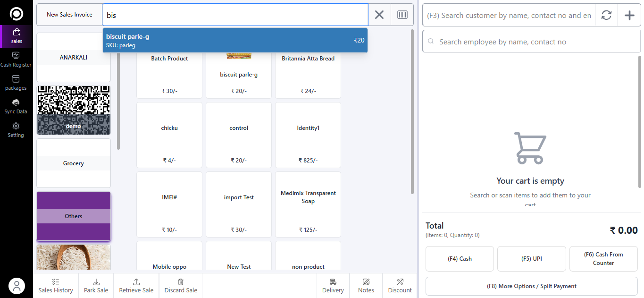This screenshot has height=298, width=644.
Task: Open More Options / Split Payment
Action: 531,286
